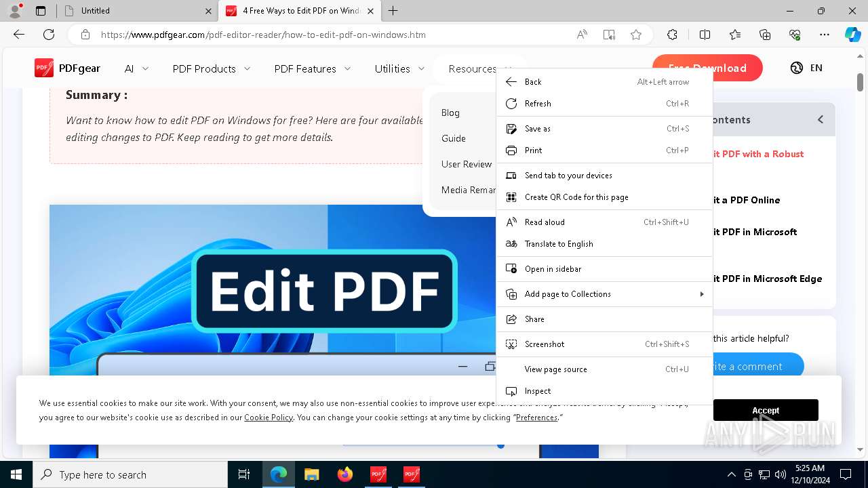Open Settings and more ellipsis menu

[825, 35]
